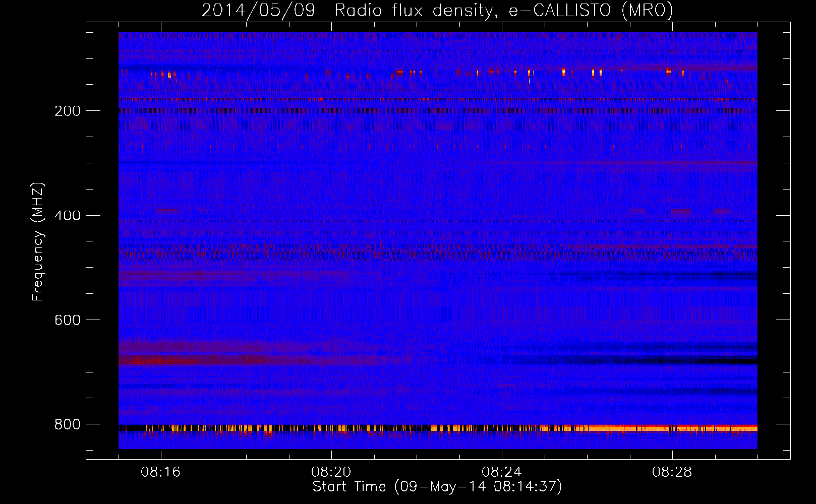Click the 400 frequency tick label
Screen dimensions: 816x504
68,216
